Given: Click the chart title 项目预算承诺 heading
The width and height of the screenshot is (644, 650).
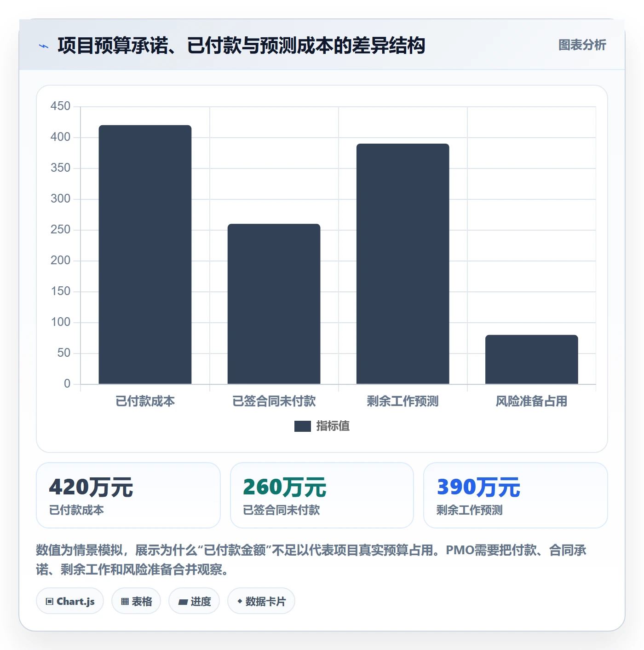Looking at the screenshot, I should coord(241,46).
